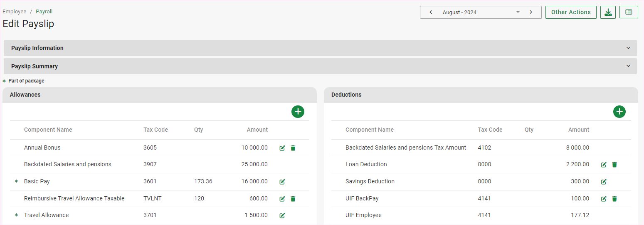The height and width of the screenshot is (225, 644).
Task: Navigate to Payroll breadcrumb link
Action: pyautogui.click(x=44, y=12)
